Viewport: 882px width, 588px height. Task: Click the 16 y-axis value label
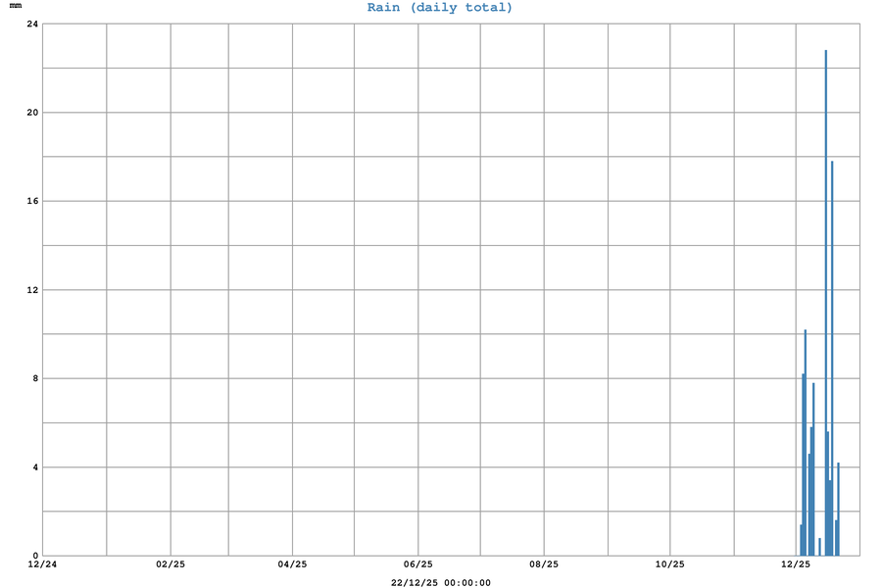click(32, 201)
